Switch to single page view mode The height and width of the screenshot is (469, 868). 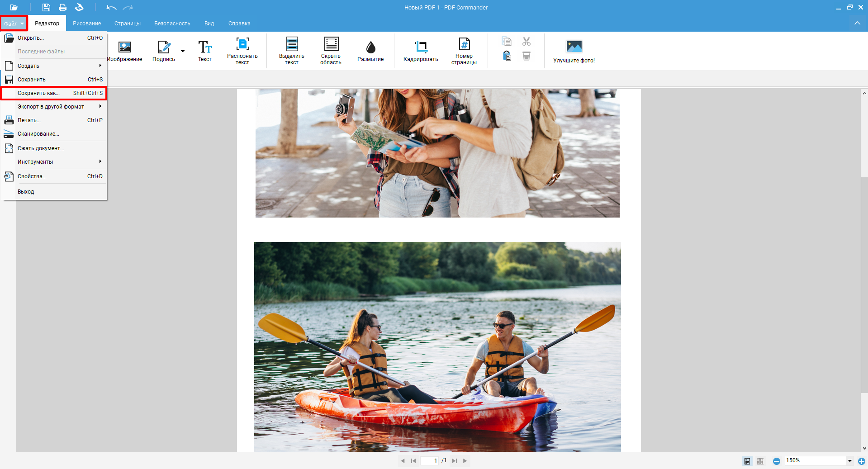[x=747, y=461]
